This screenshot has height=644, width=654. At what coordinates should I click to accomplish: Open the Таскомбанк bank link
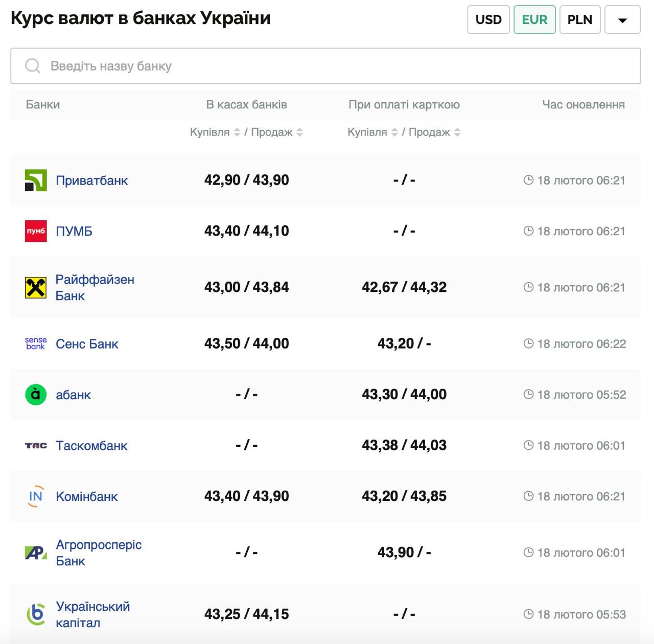click(x=91, y=446)
